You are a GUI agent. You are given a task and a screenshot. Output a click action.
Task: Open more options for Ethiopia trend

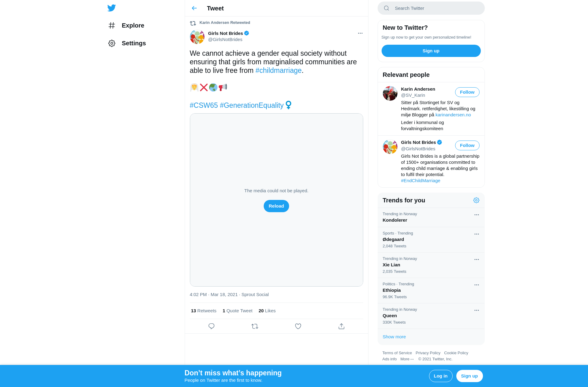[x=477, y=285]
